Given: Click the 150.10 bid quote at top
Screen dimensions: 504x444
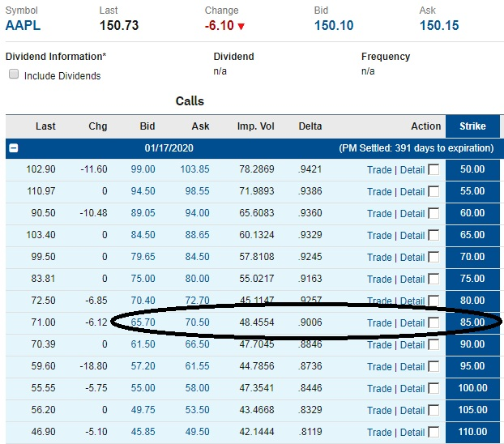Looking at the screenshot, I should (x=334, y=25).
